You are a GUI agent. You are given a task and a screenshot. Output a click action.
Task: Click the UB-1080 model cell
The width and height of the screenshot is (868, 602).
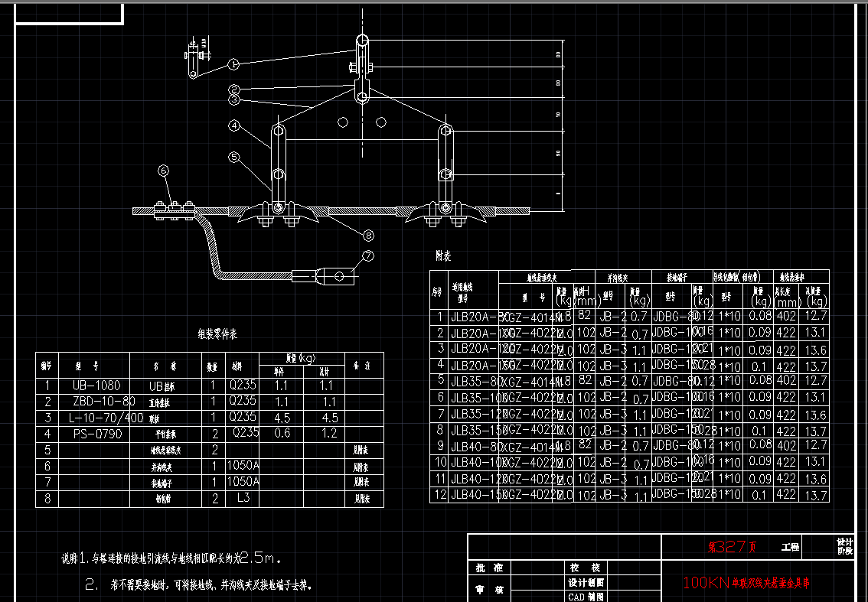96,386
